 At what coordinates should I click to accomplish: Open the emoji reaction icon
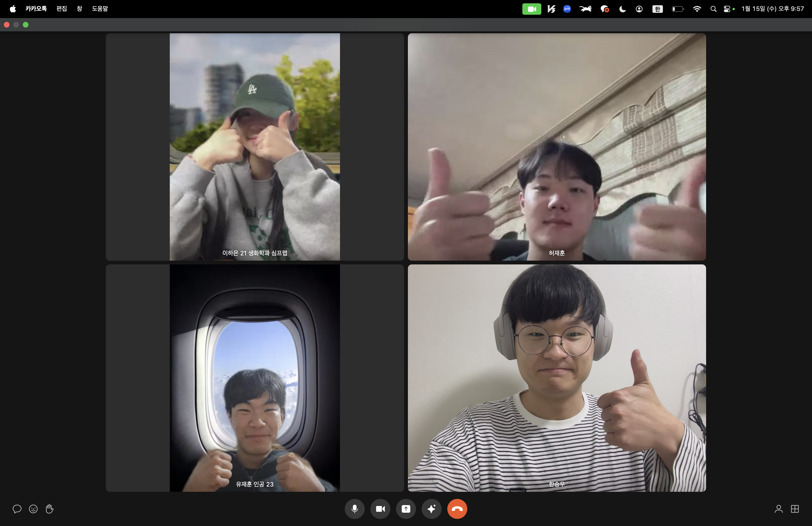pos(33,509)
